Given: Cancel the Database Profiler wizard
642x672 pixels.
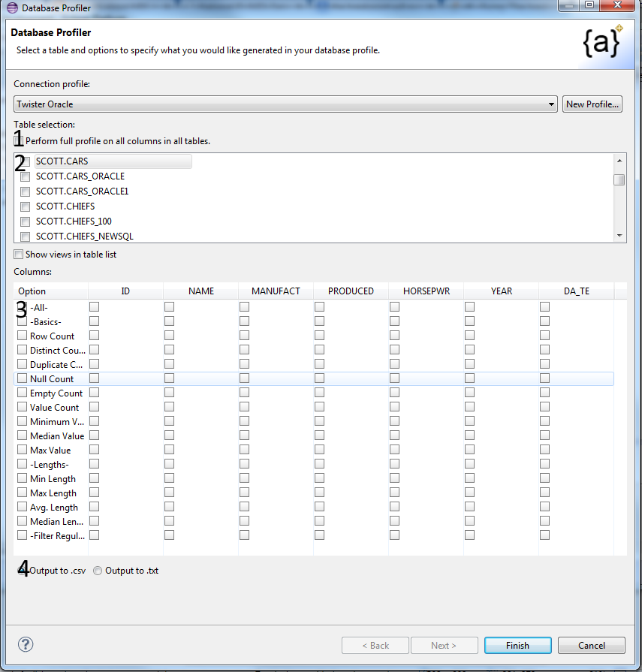Looking at the screenshot, I should (x=591, y=645).
